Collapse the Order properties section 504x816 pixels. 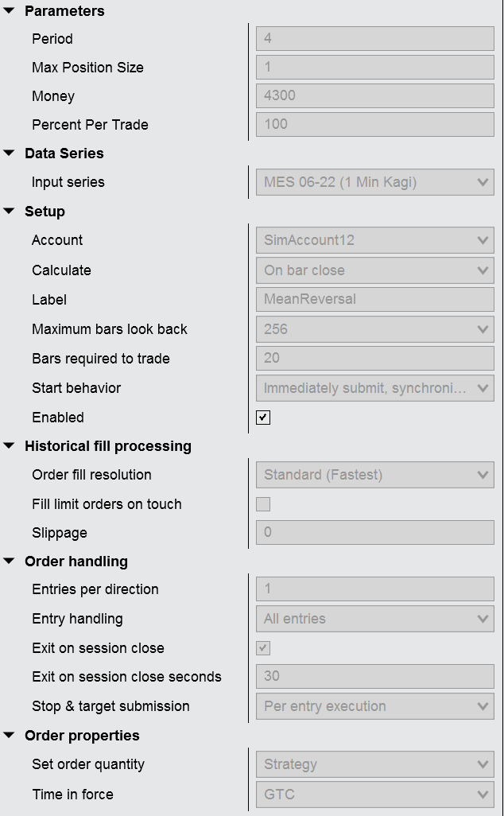tap(10, 736)
